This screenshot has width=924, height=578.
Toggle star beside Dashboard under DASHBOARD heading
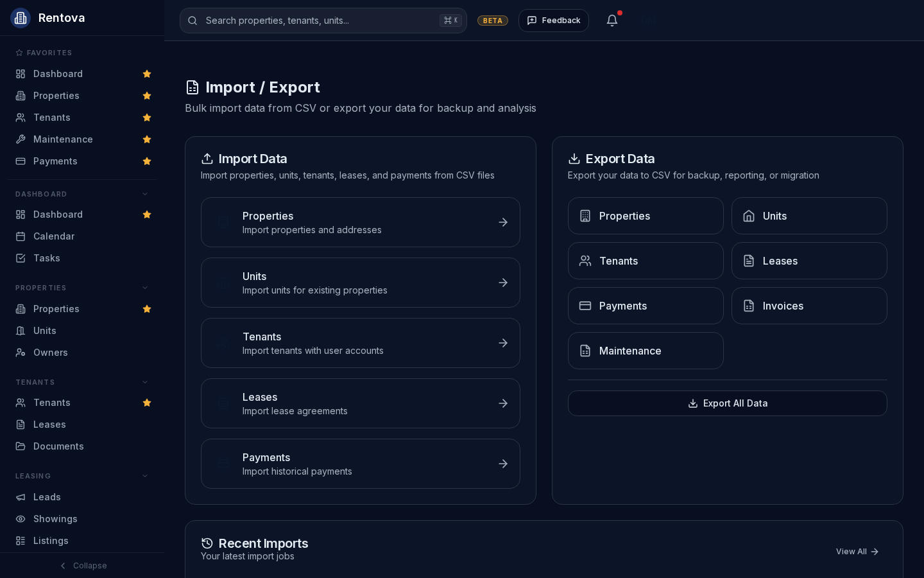tap(147, 215)
